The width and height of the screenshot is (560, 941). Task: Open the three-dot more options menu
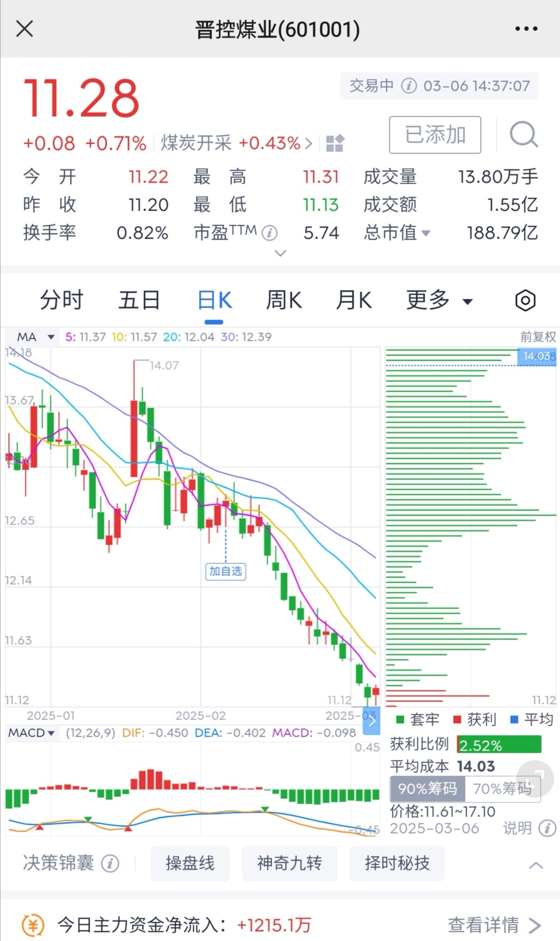526,29
